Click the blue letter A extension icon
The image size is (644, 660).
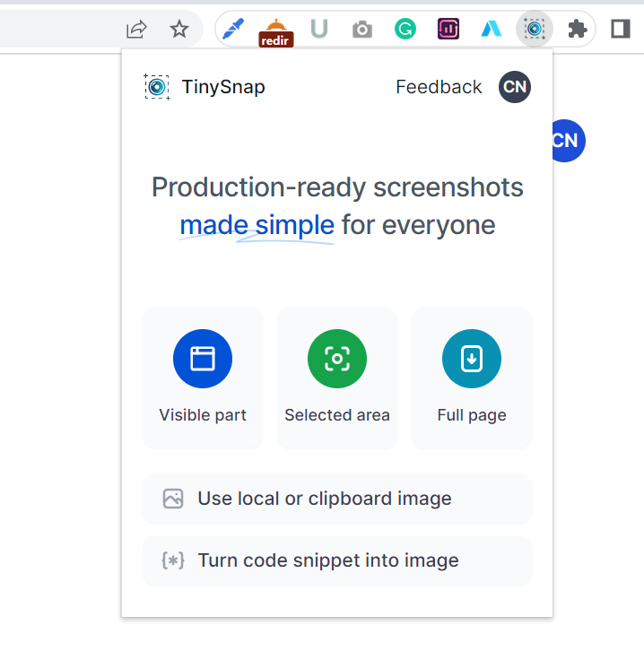tap(492, 30)
